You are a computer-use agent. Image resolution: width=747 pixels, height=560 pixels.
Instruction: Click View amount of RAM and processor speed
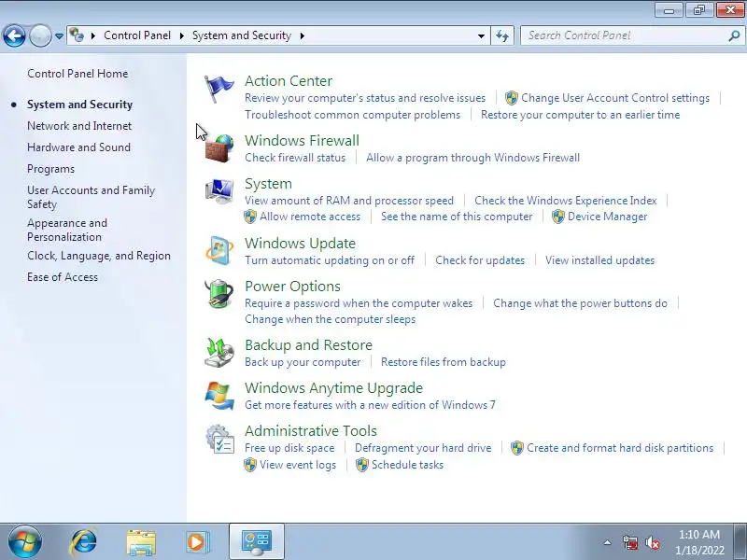[x=349, y=201]
